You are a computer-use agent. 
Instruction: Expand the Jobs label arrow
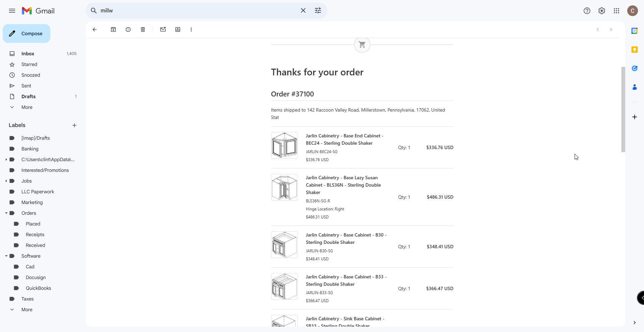point(6,181)
